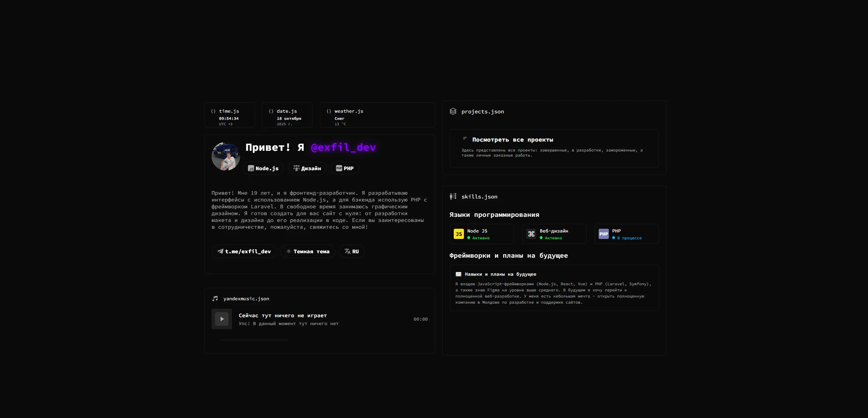This screenshot has height=418, width=868.
Task: Click the weather.js widget card
Action: (x=377, y=115)
